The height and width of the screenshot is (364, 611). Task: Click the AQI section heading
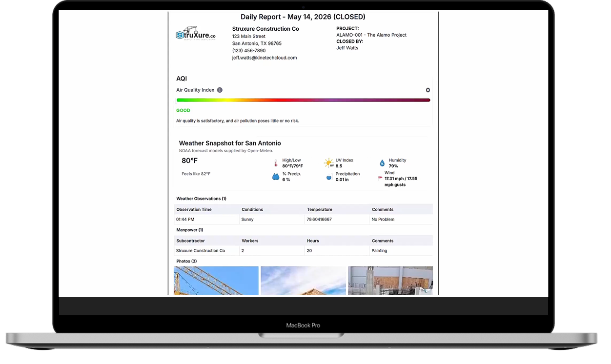(182, 79)
